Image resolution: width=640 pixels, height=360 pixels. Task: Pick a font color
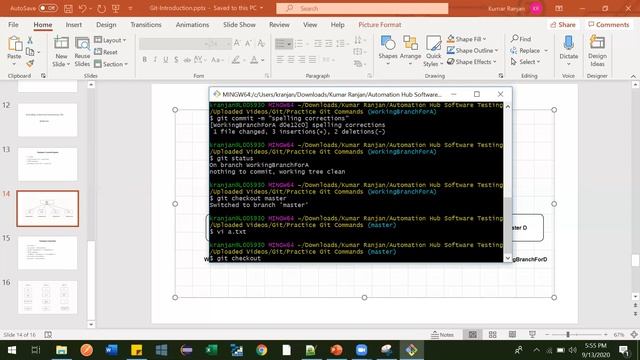254,60
